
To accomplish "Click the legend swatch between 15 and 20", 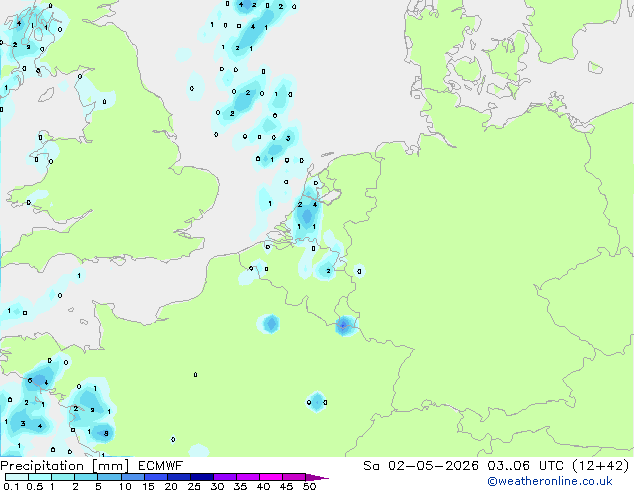I will click(x=156, y=477).
